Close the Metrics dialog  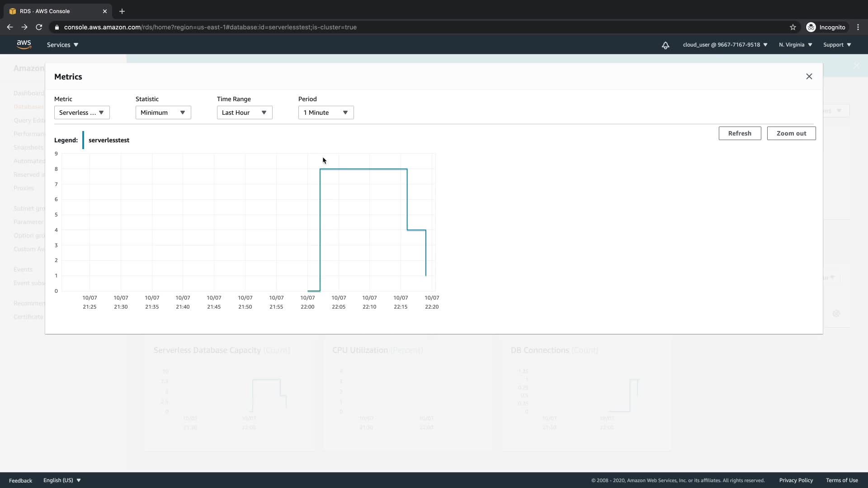[x=809, y=76]
